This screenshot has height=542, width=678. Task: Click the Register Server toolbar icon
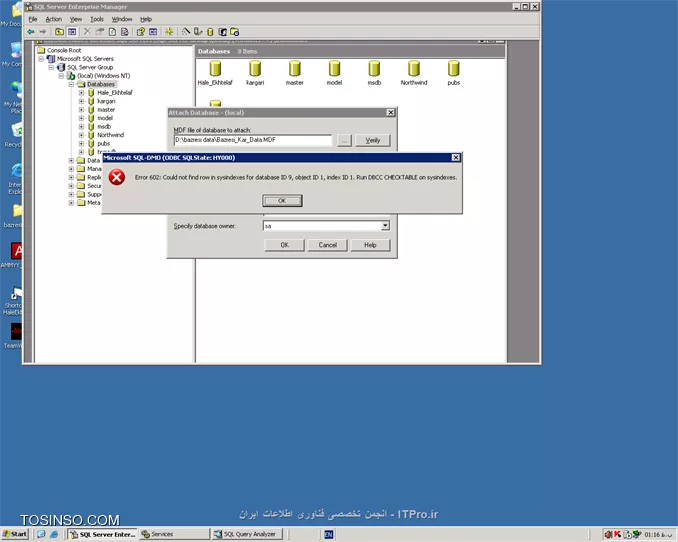click(x=198, y=32)
